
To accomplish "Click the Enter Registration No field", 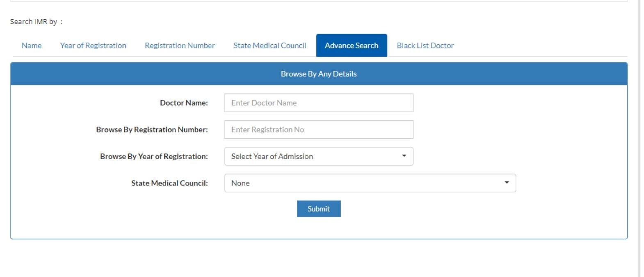I will [x=319, y=130].
